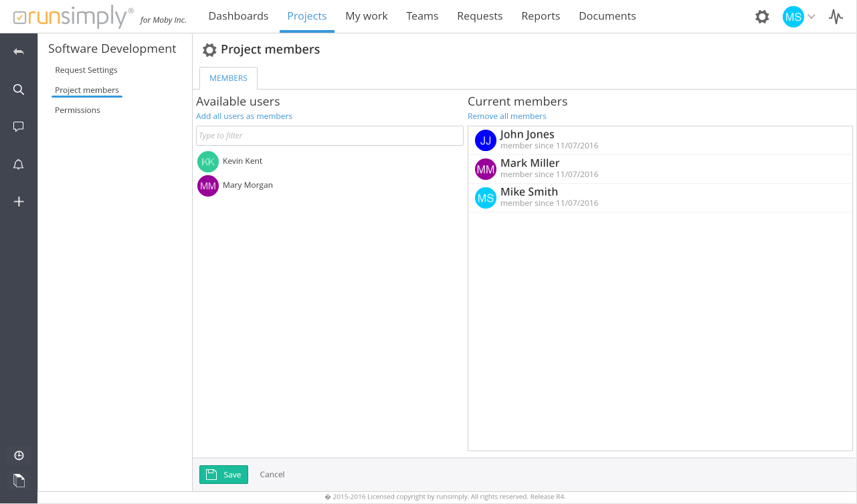
Task: Open settings gear in top bar
Action: pyautogui.click(x=762, y=17)
